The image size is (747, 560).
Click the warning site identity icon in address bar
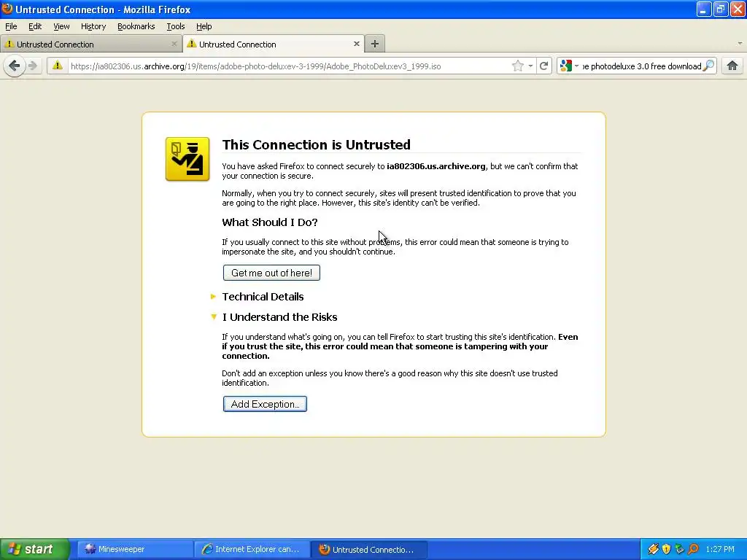pos(58,66)
